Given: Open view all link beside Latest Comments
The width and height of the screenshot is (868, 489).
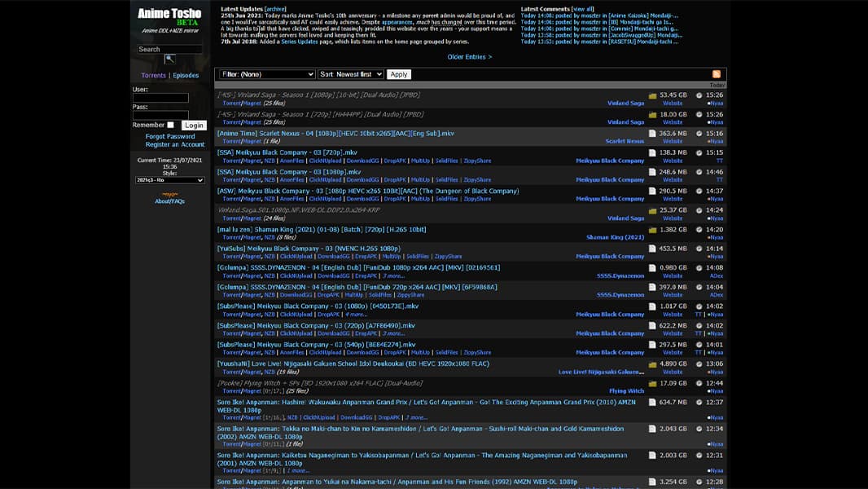Looking at the screenshot, I should click(x=582, y=9).
